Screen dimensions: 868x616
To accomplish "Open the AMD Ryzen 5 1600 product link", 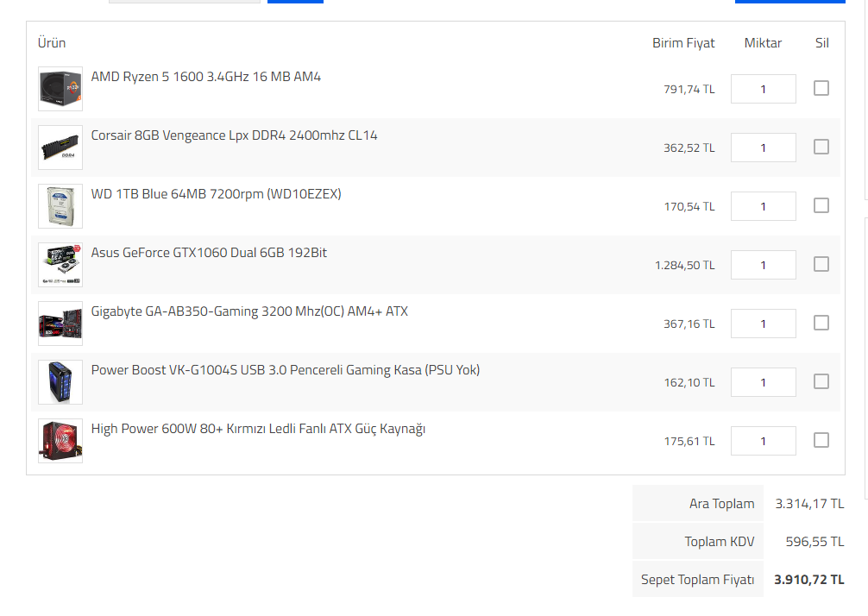I will click(x=205, y=77).
